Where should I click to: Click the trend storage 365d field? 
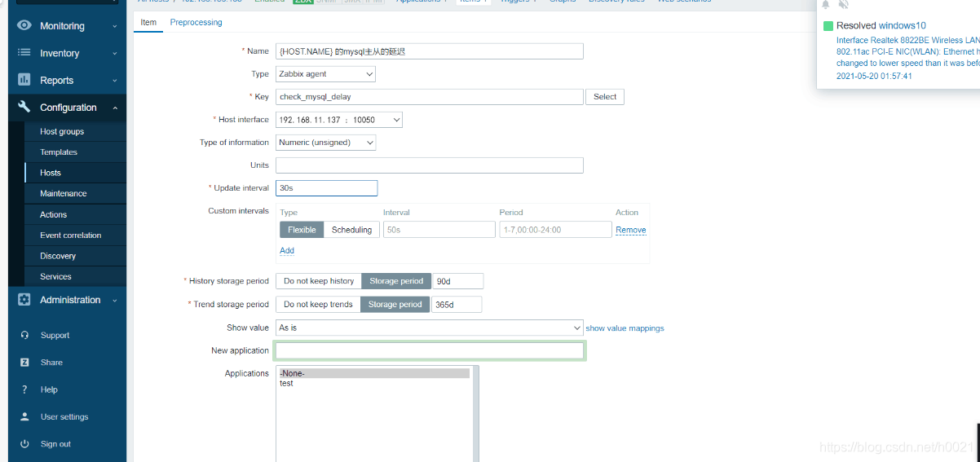[x=457, y=304]
